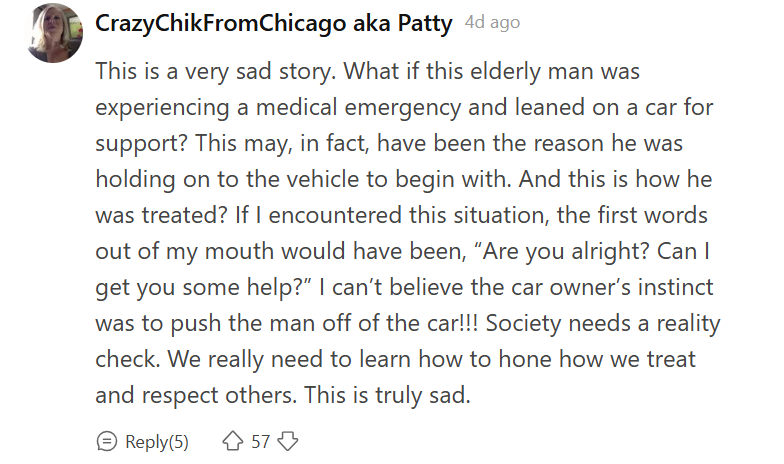Click the words 'and respect others'
Viewport: 784px width, 464px height.
195,396
